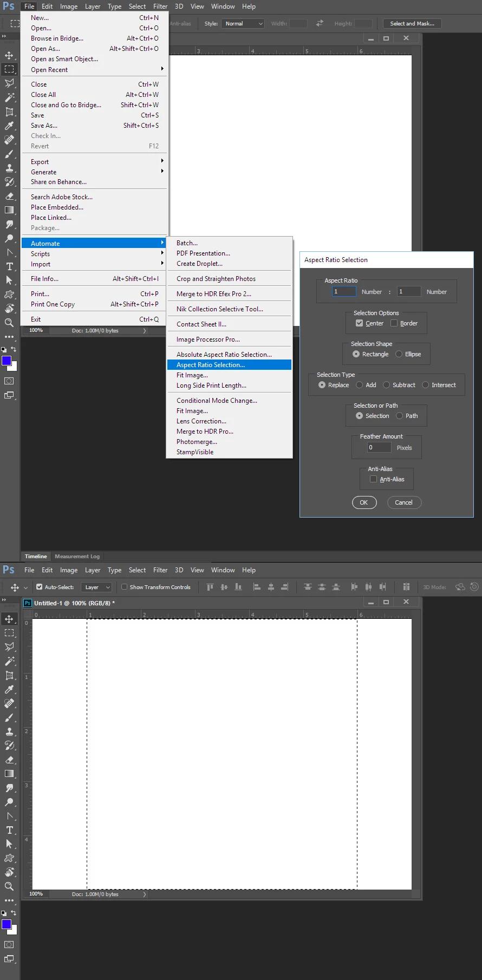The image size is (482, 980).
Task: Open the Filter menu in the Untitled-1 window
Action: [x=160, y=570]
